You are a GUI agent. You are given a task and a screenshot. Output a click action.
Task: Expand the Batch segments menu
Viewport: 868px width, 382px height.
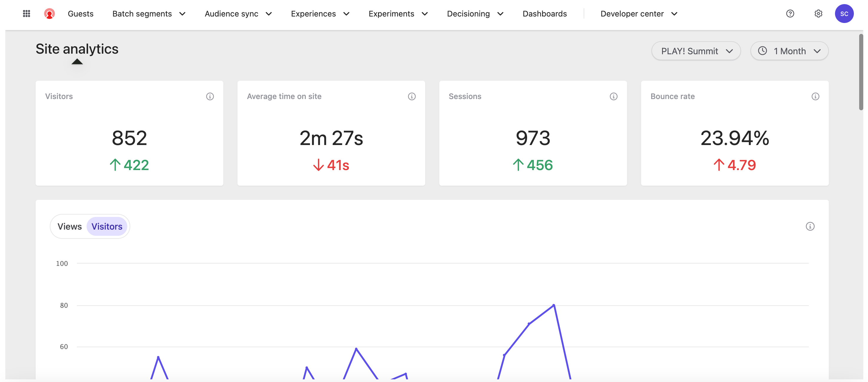click(x=148, y=14)
